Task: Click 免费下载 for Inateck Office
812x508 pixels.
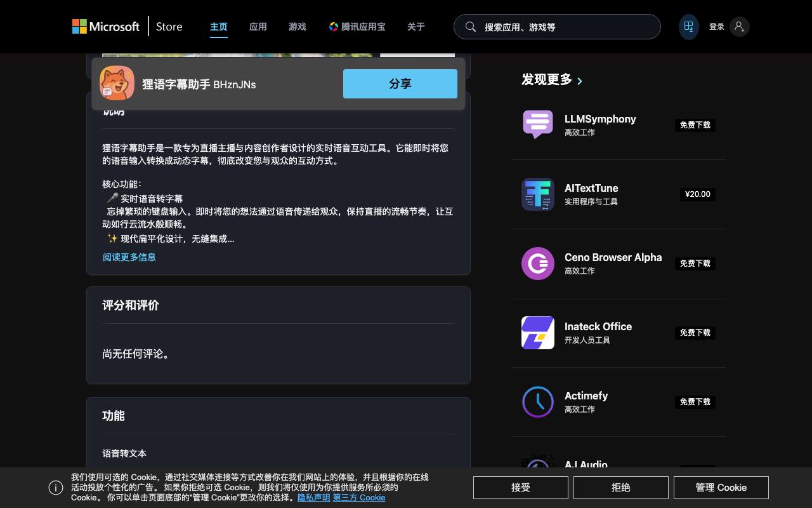Action: click(695, 333)
